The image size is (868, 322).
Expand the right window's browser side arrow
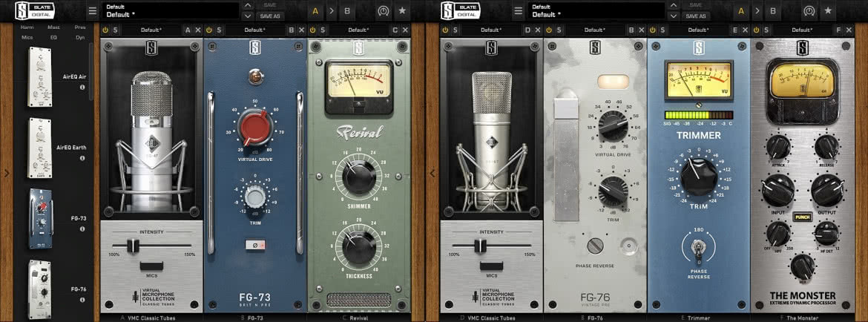click(433, 173)
